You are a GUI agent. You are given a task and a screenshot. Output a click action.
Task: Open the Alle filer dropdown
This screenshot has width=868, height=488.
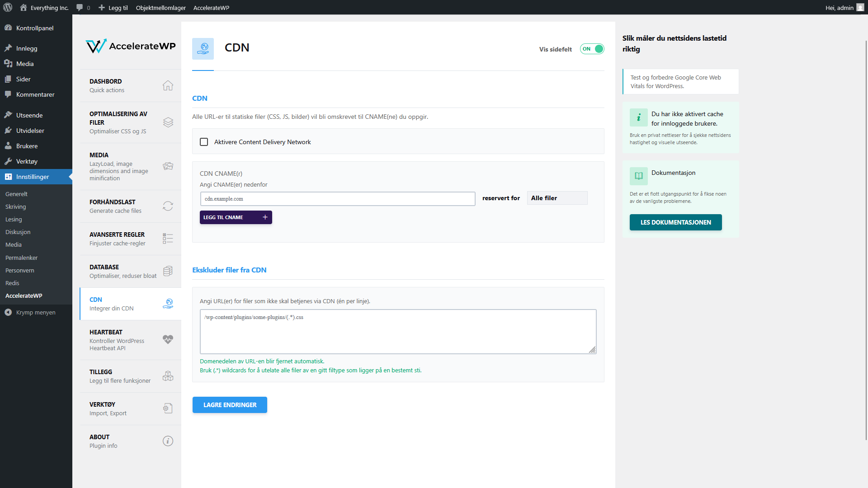click(557, 198)
